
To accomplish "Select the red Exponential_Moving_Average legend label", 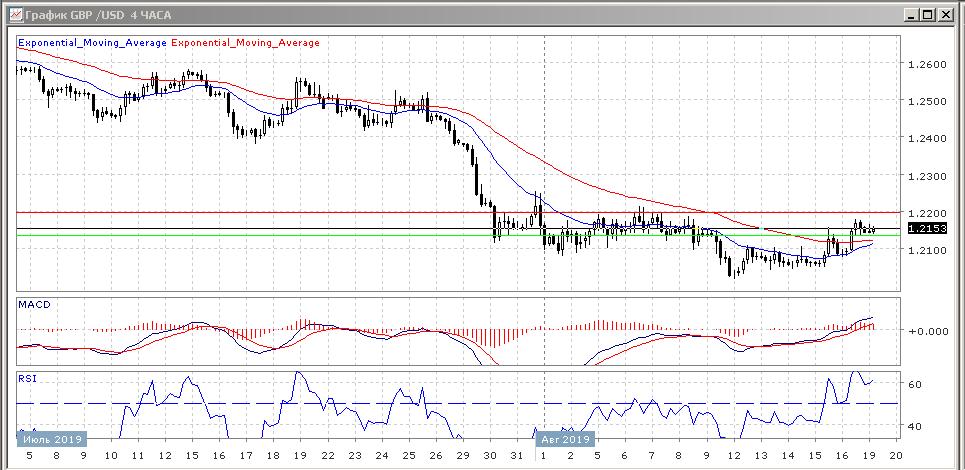I will tap(247, 43).
